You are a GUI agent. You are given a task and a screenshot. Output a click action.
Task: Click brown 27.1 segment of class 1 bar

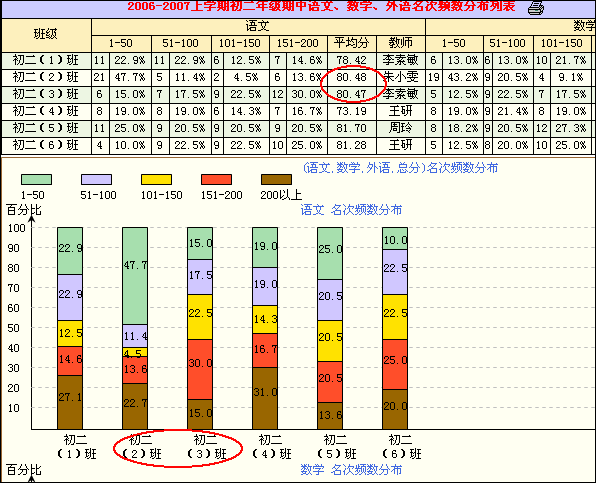[x=70, y=402]
